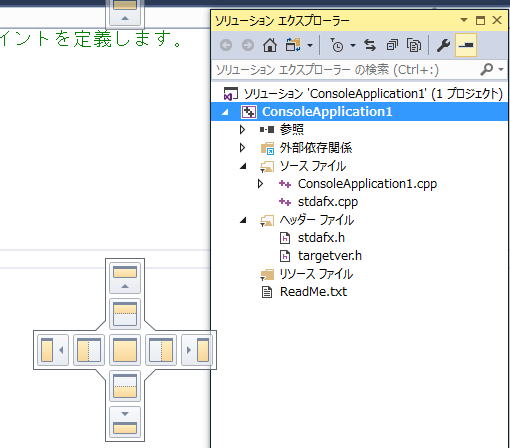Select the ConsoleApplication1 project node

point(359,112)
